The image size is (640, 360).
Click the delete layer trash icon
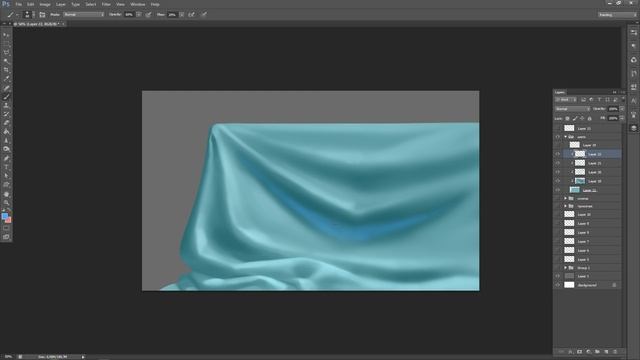tap(615, 351)
